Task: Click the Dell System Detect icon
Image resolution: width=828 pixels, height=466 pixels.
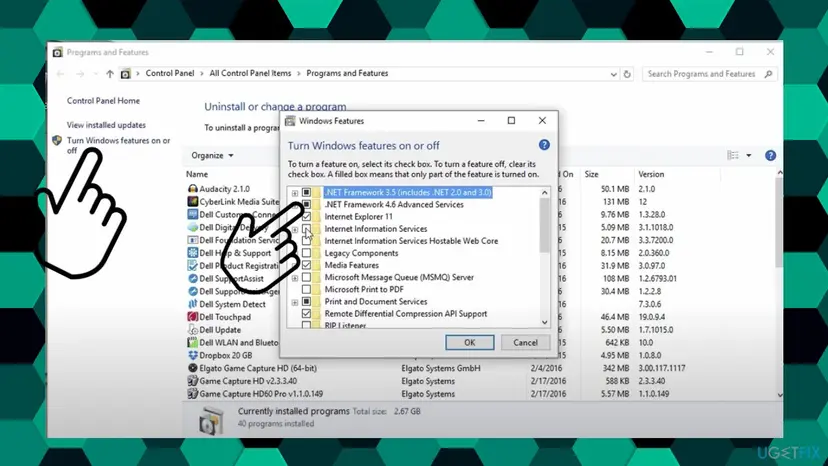Action: [192, 304]
